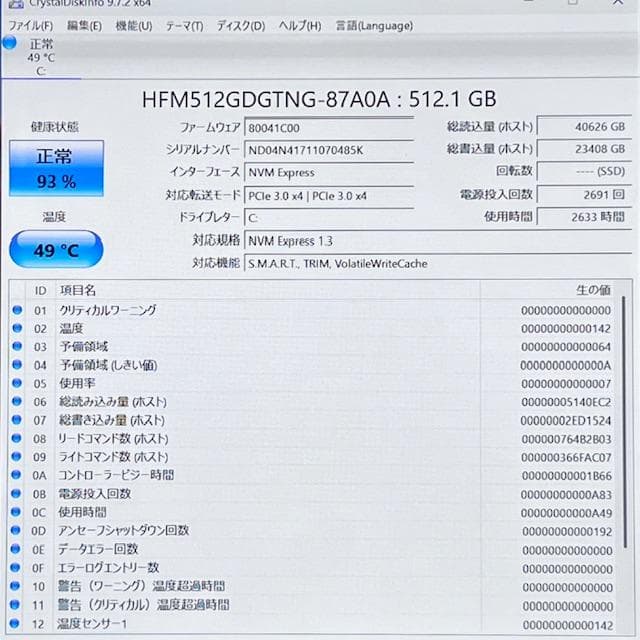This screenshot has height=640, width=640.
Task: Click the status dot beside 温度センサー1
Action: pyautogui.click(x=16, y=623)
